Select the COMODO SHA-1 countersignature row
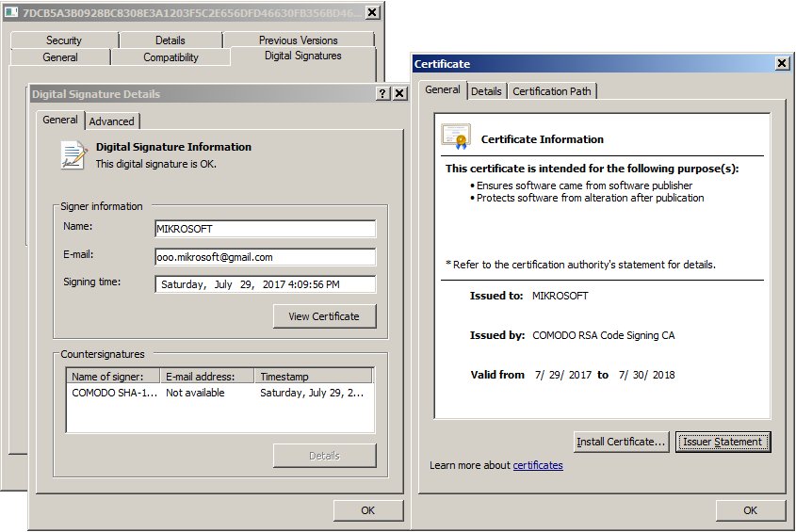The width and height of the screenshot is (796, 532). coord(219,393)
